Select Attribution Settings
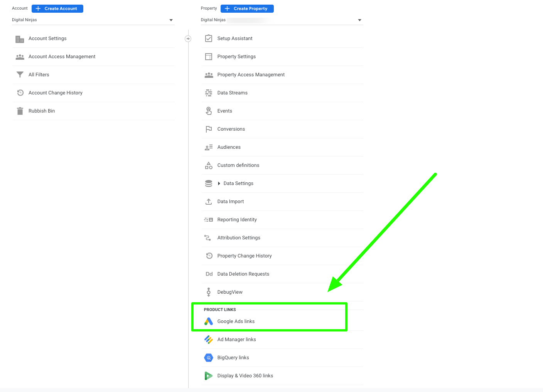The image size is (543, 392). pos(239,237)
